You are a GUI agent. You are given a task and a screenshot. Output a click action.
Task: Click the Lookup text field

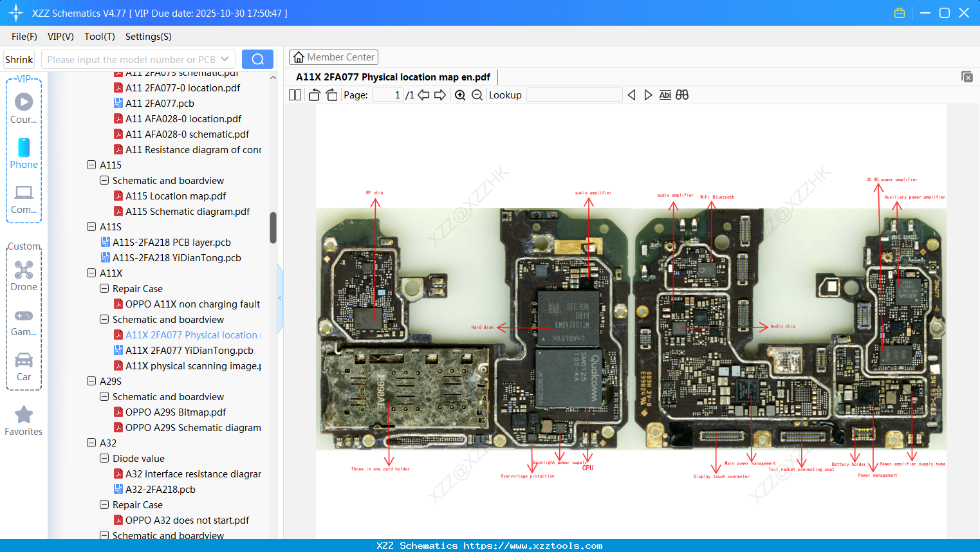[574, 95]
